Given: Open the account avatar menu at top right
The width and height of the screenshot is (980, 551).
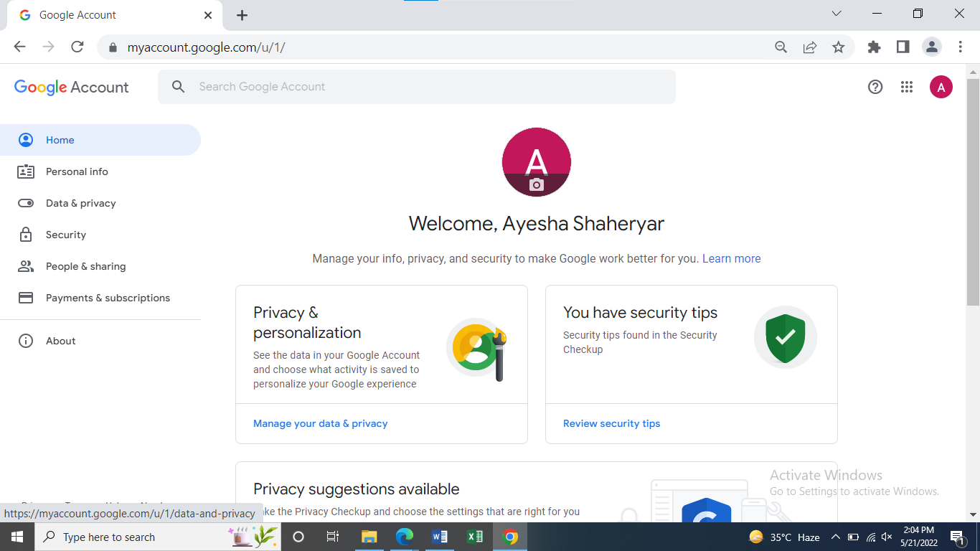Looking at the screenshot, I should click(x=941, y=87).
